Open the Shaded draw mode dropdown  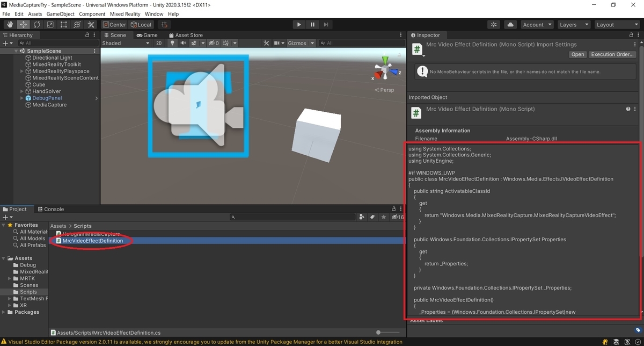126,43
